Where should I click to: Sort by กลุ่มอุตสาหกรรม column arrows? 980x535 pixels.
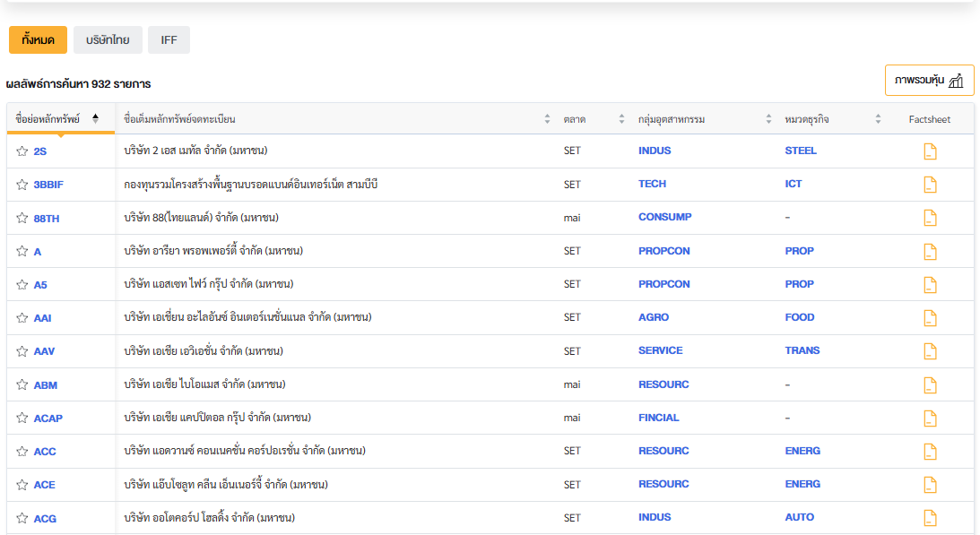pyautogui.click(x=768, y=119)
